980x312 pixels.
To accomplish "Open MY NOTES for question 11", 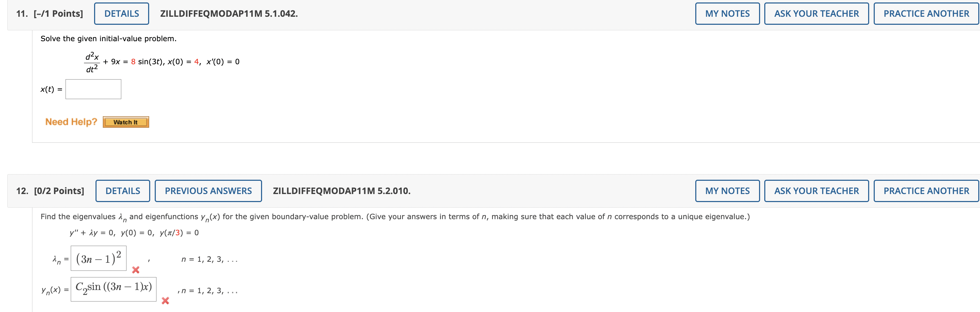I will pos(727,14).
